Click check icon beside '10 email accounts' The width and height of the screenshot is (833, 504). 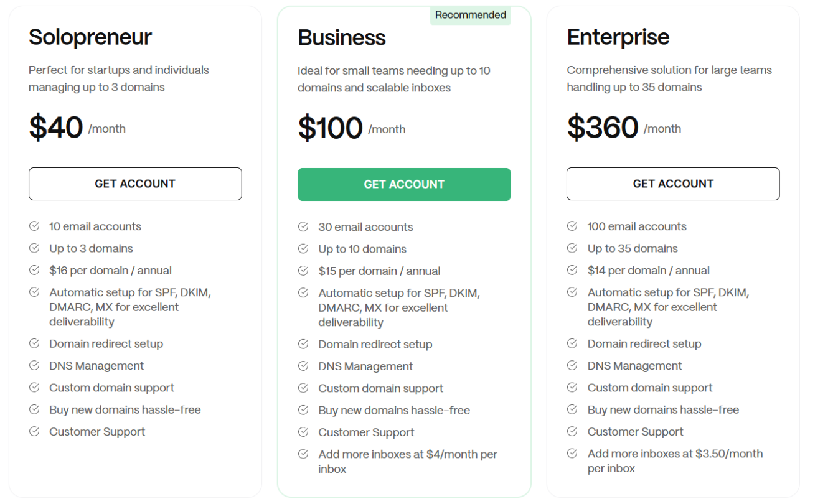pyautogui.click(x=35, y=226)
